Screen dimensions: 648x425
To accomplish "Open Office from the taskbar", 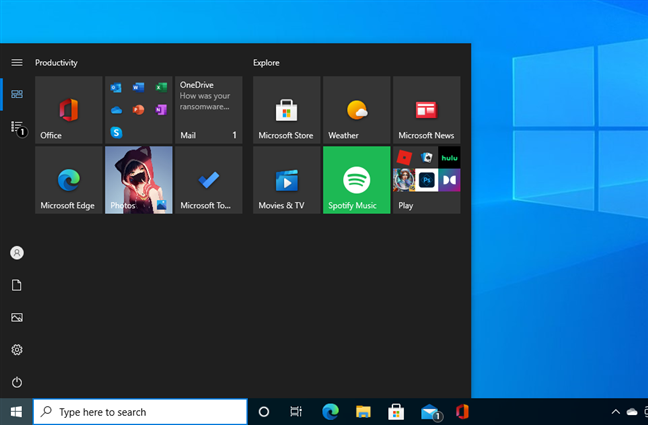I will click(x=462, y=412).
